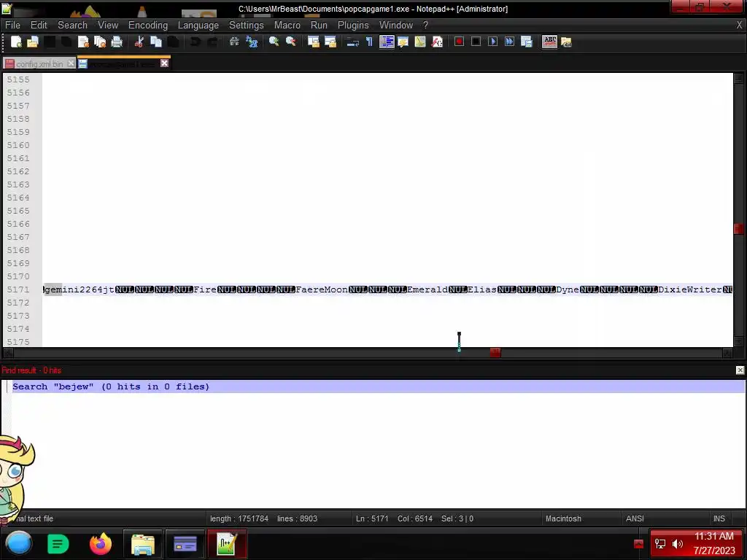Open the Search menu
747x560 pixels.
point(72,26)
